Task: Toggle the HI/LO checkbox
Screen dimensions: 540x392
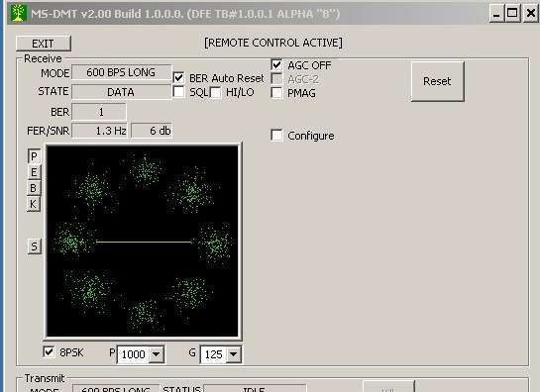Action: (216, 93)
